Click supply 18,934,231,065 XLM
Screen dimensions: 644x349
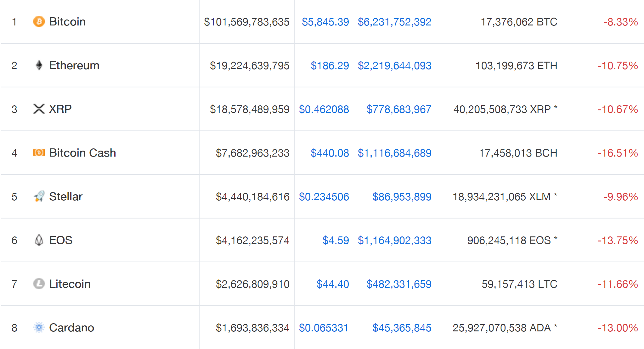(502, 197)
